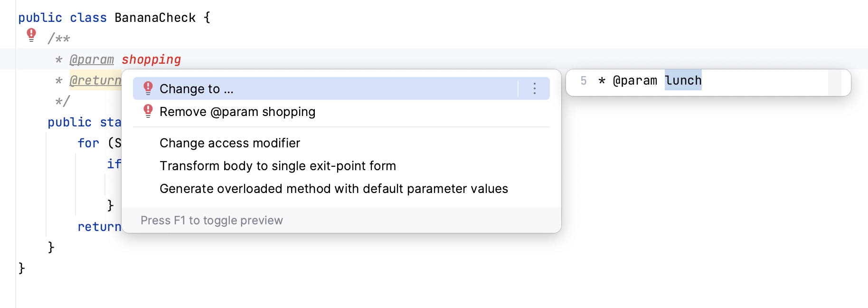868x308 pixels.
Task: Select Generate overloaded method with default parameter values
Action: coord(334,188)
